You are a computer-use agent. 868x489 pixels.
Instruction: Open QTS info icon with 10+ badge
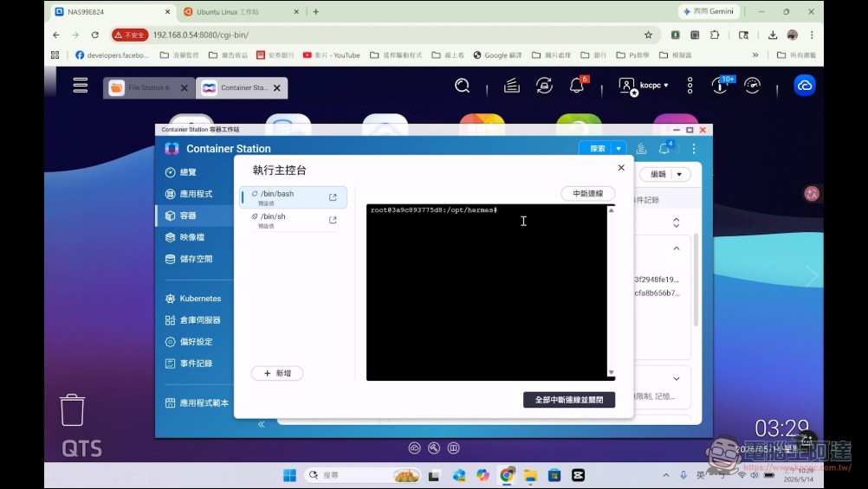[x=722, y=85]
